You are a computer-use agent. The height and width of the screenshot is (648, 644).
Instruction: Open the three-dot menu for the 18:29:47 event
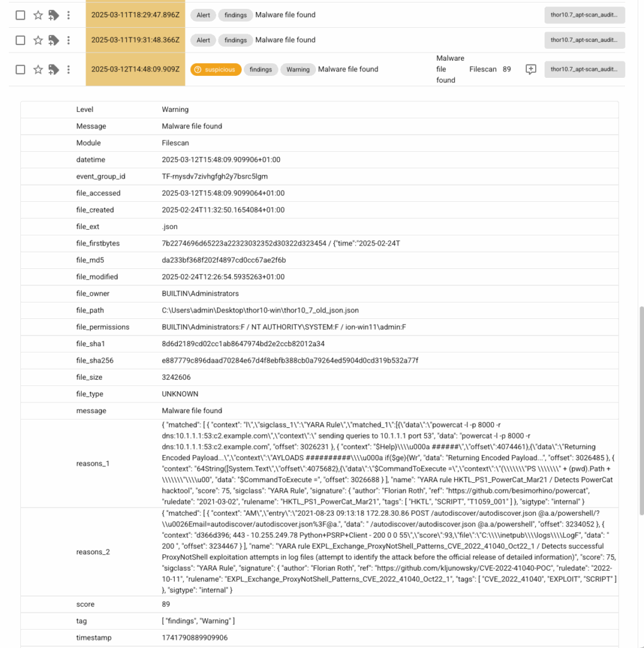pyautogui.click(x=68, y=15)
